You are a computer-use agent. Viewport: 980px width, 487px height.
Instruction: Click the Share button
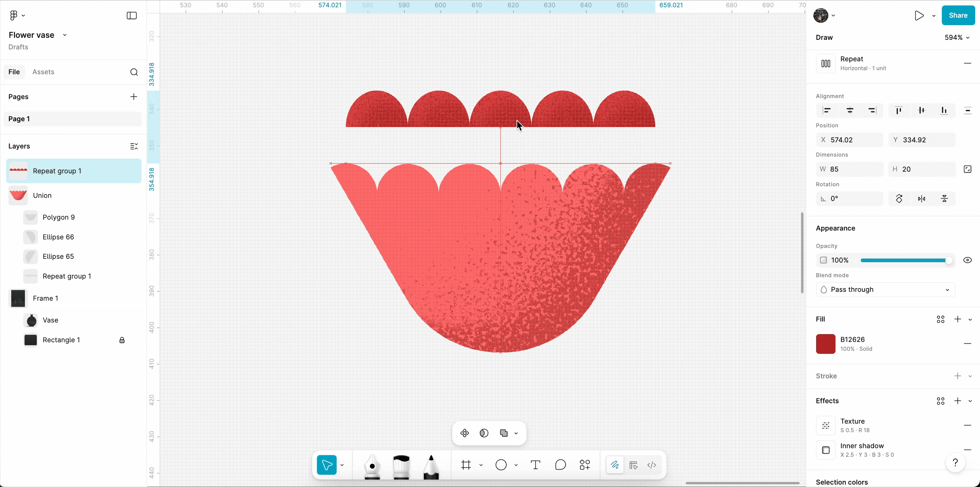[958, 16]
